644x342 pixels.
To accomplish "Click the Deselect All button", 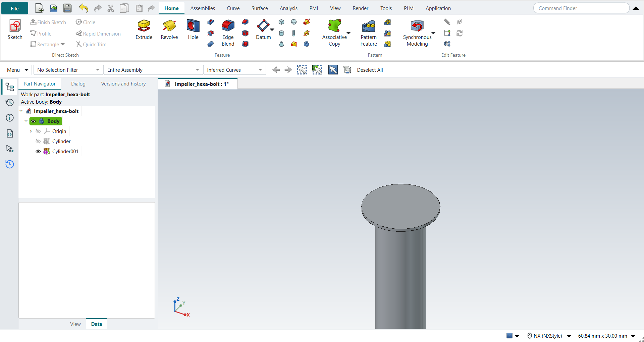I will [370, 70].
